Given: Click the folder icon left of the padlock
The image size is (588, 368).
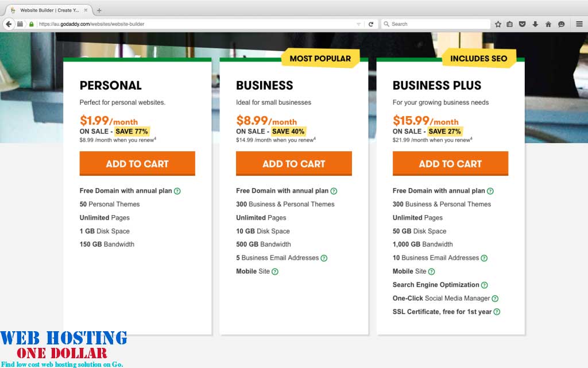Looking at the screenshot, I should coord(20,24).
